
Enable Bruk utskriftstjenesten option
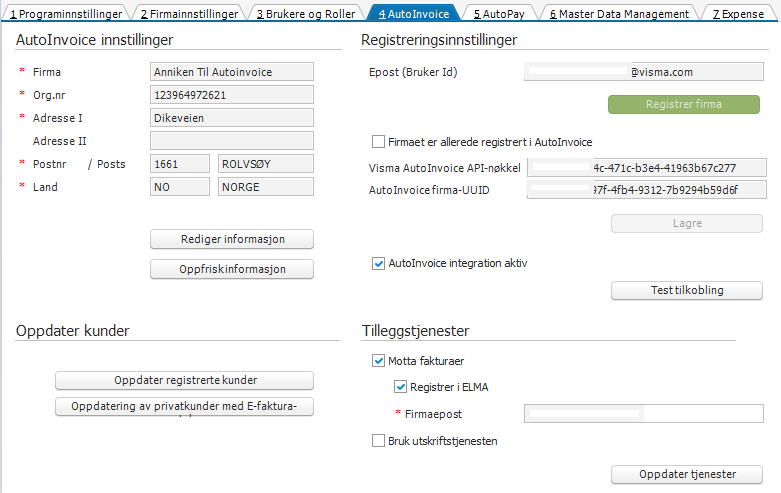pyautogui.click(x=378, y=440)
